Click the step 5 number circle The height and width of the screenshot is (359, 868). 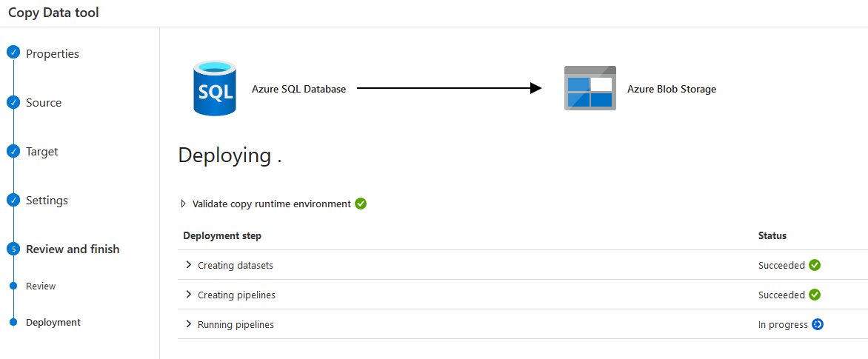pyautogui.click(x=13, y=249)
